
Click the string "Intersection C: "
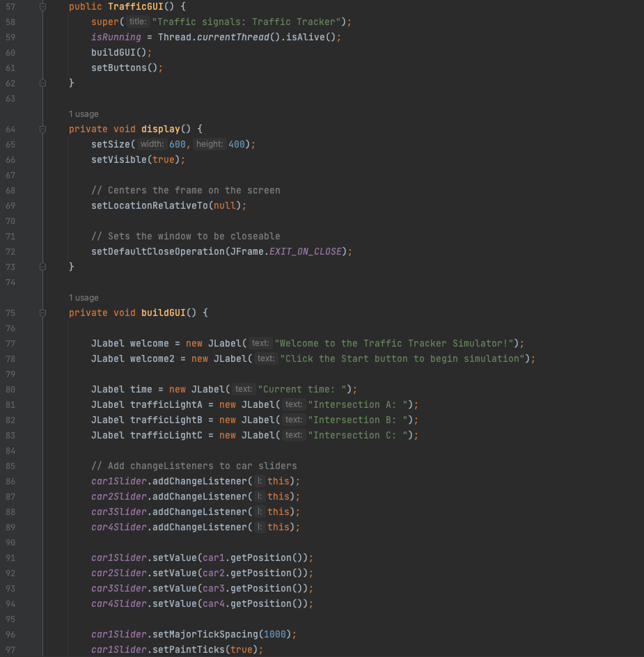358,436
